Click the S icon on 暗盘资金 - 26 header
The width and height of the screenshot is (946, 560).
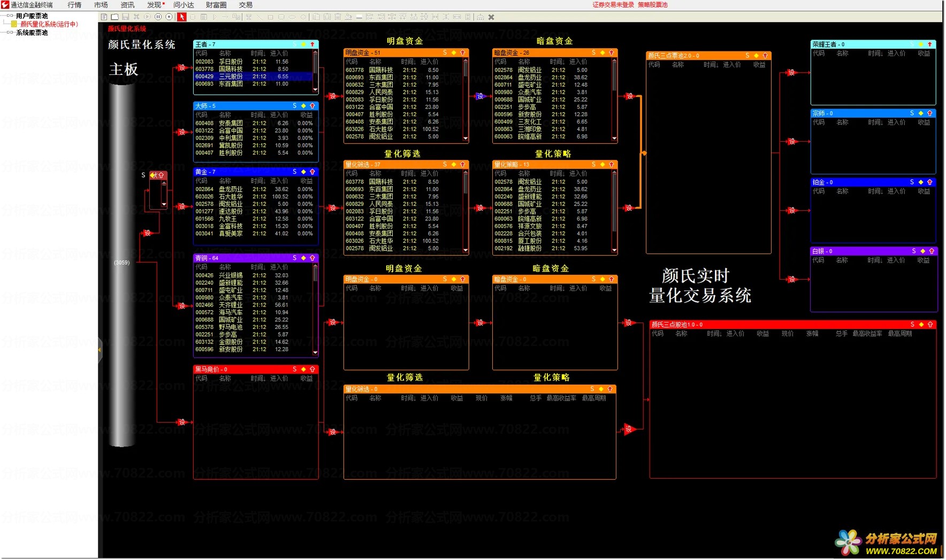(593, 52)
